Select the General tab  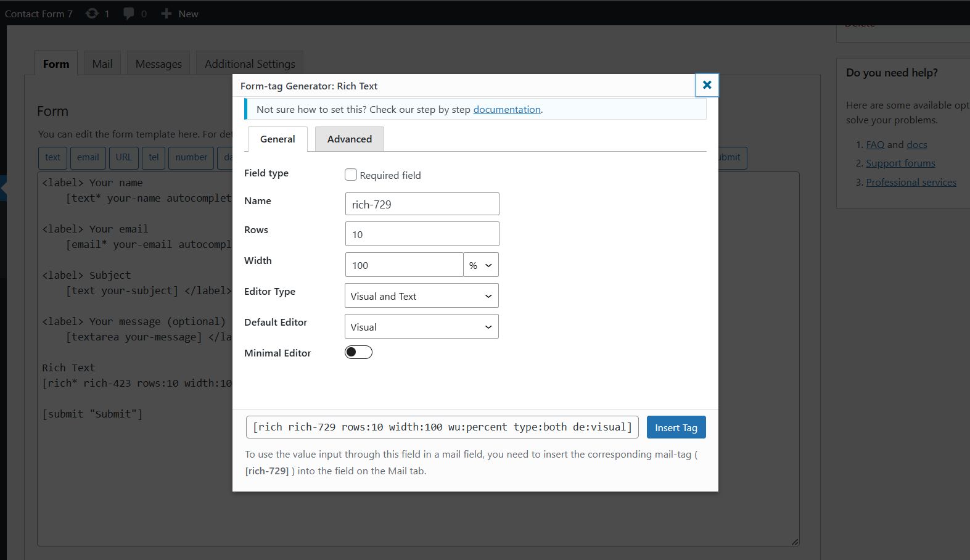tap(277, 139)
